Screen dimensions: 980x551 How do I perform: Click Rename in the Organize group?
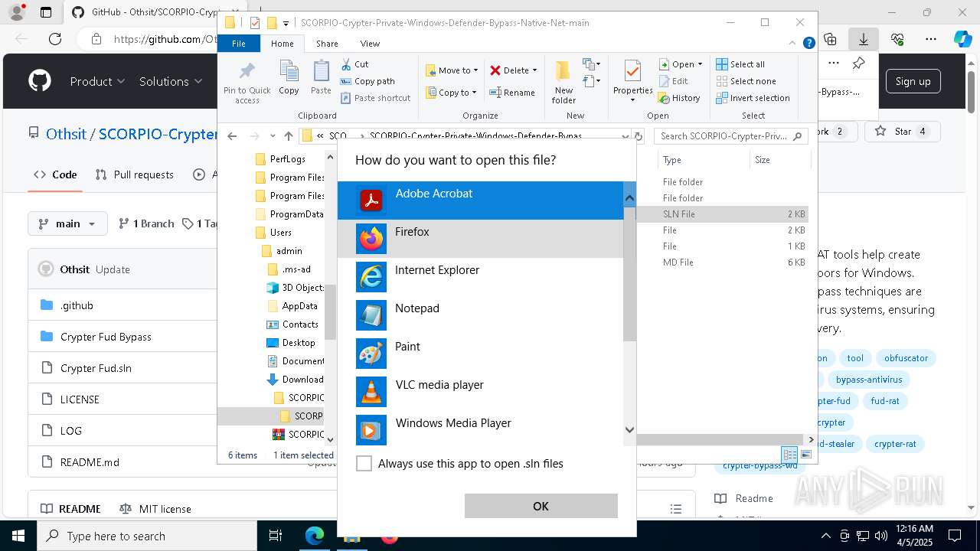point(512,93)
